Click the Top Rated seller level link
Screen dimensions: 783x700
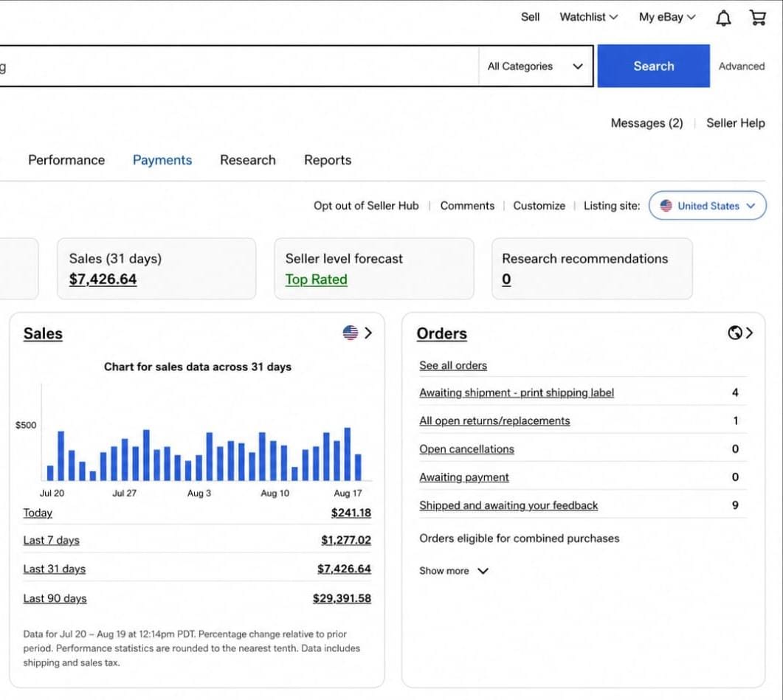point(316,279)
